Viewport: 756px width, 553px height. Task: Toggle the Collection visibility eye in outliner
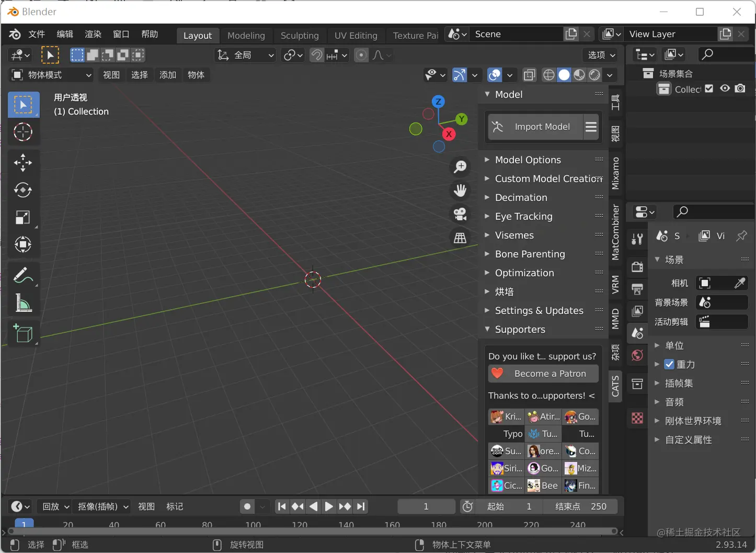point(725,88)
